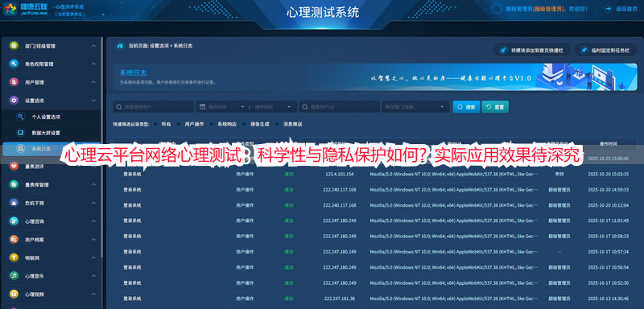This screenshot has width=644, height=309.
Task: Click IP address 222.247.181.38
Action: coord(339,298)
